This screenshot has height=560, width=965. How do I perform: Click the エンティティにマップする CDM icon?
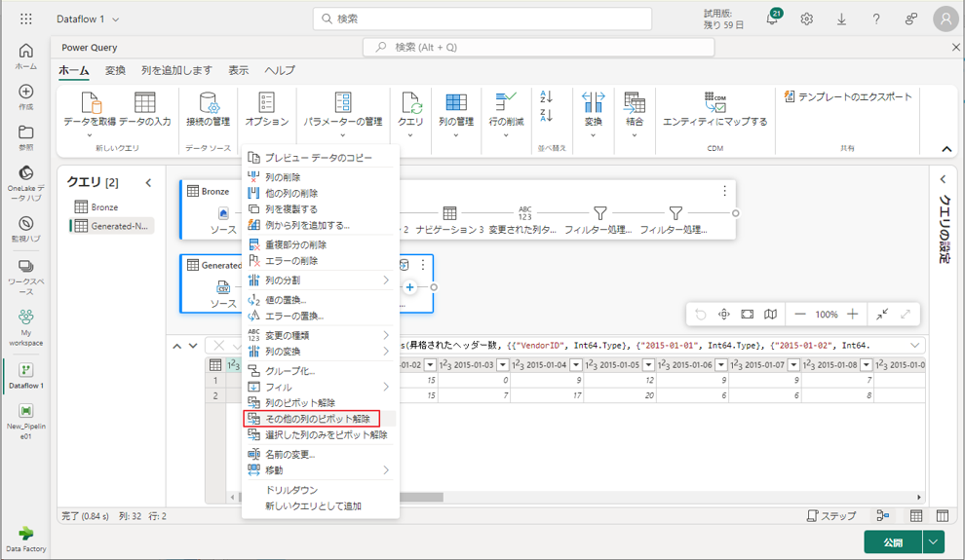point(714,104)
